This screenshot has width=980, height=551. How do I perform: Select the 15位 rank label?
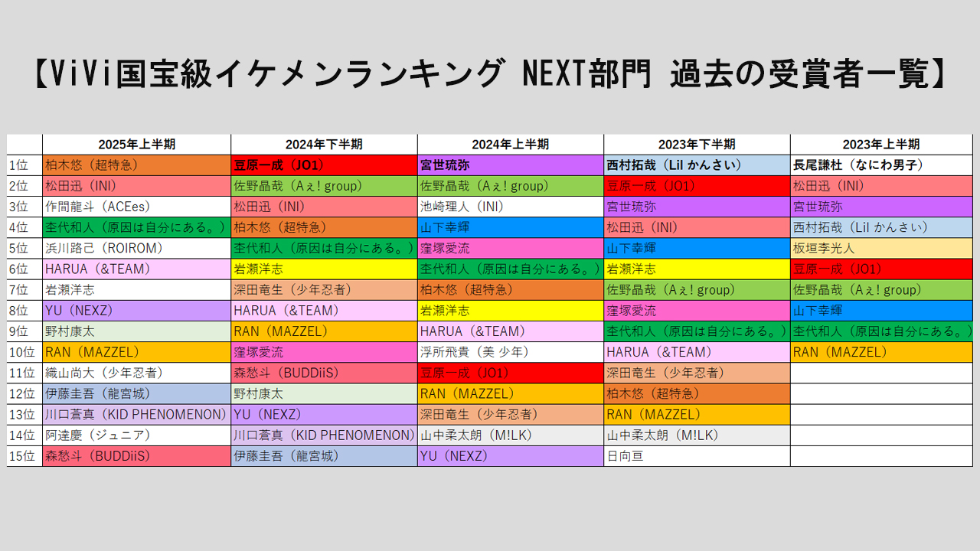24,456
